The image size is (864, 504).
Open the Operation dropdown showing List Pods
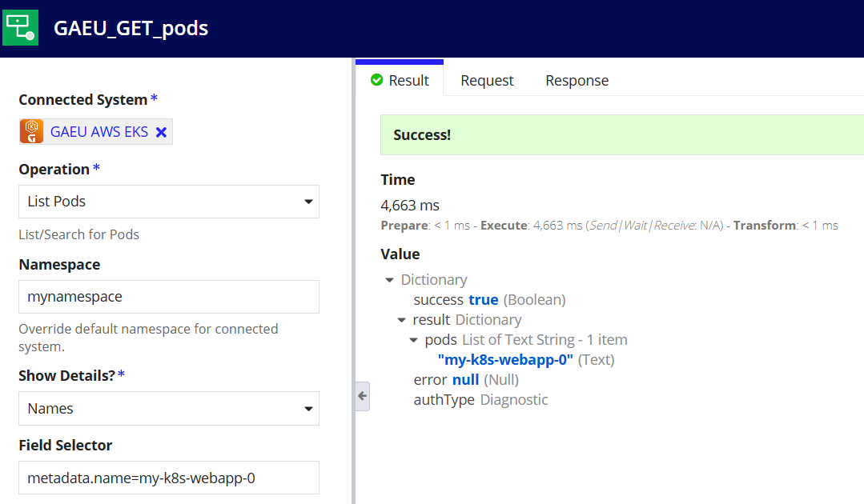pyautogui.click(x=169, y=202)
